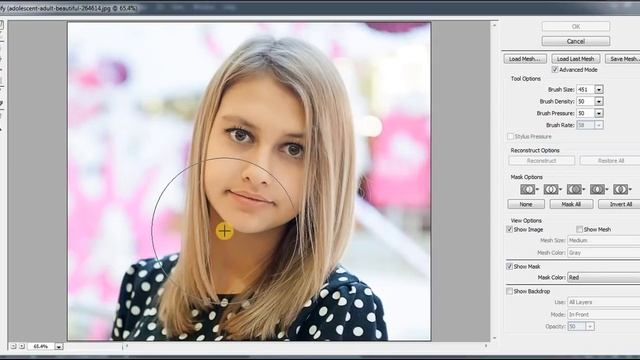640x360 pixels.
Task: Open the backdrop Opacity slider arrow
Action: (590, 327)
